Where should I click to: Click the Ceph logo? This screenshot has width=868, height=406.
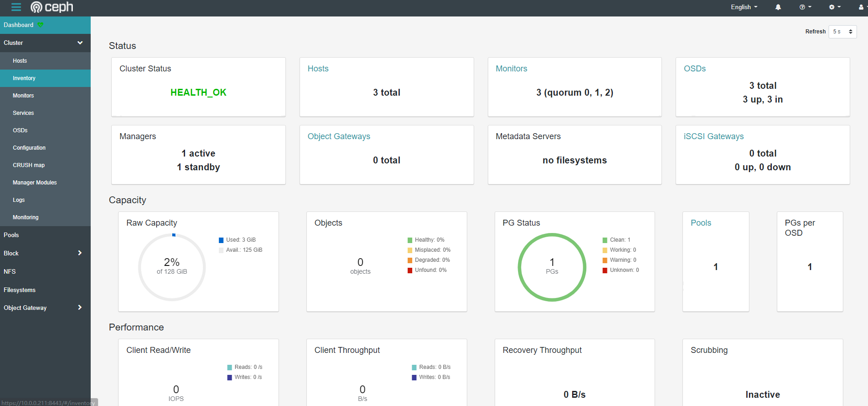click(x=52, y=7)
